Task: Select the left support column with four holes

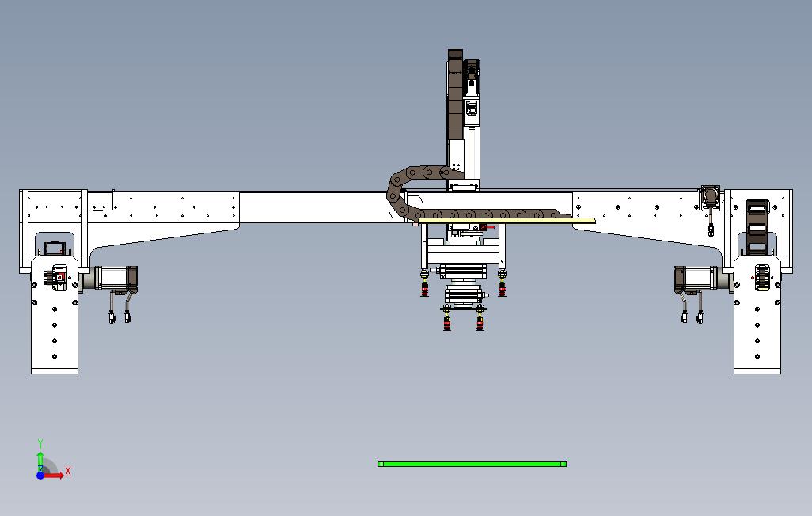Action: tap(55, 314)
